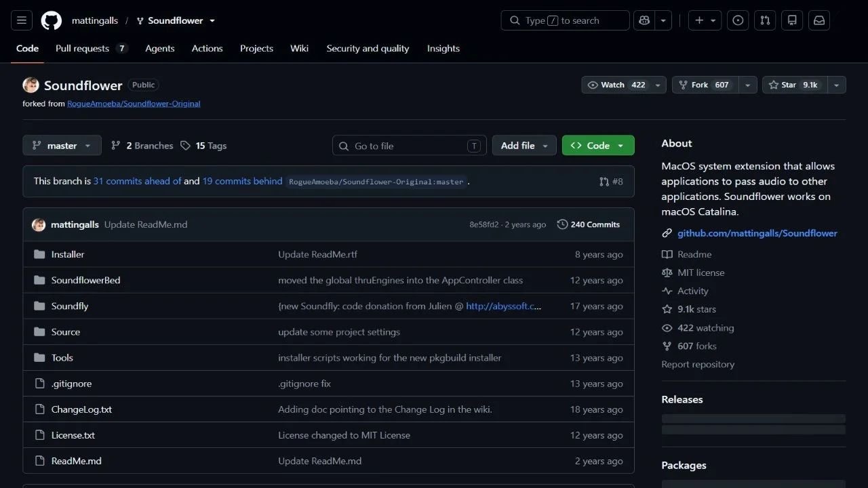Click the Source folder icon

click(39, 331)
